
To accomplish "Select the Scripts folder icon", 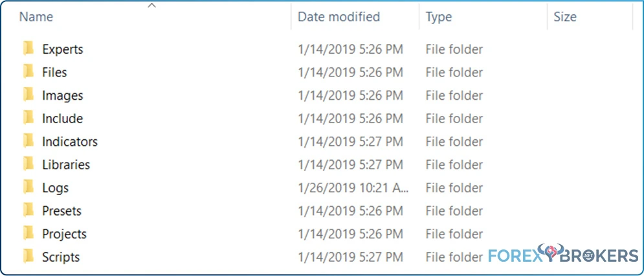I will [x=28, y=257].
